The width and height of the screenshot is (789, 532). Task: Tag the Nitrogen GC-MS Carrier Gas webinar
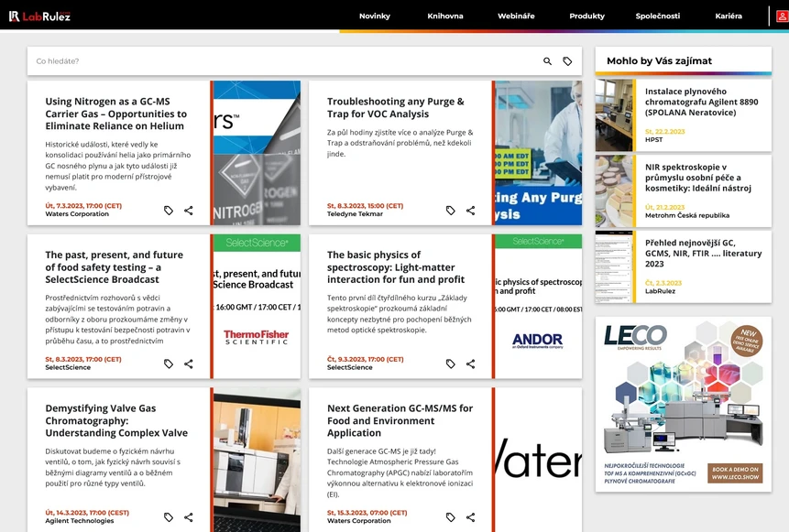(x=168, y=210)
